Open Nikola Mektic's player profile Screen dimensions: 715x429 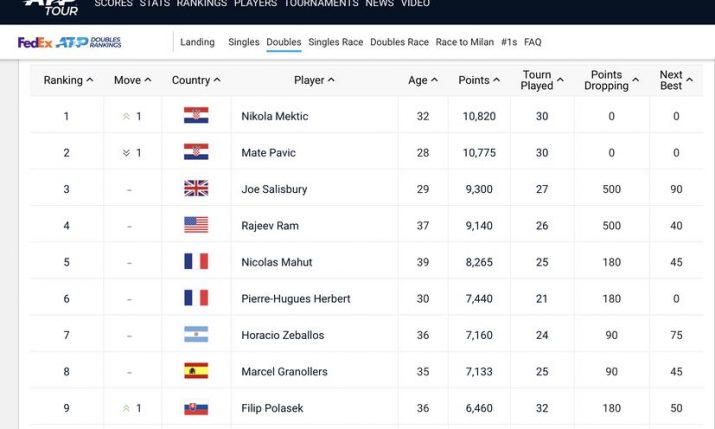(274, 116)
